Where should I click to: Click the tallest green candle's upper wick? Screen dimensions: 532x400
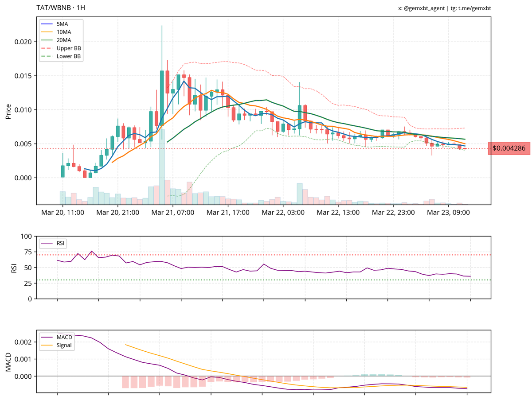tap(162, 48)
